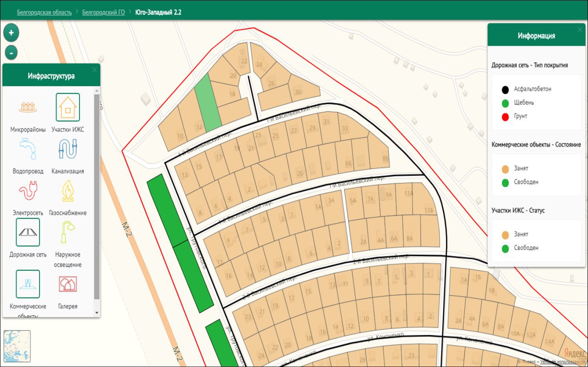Open Белгородская область breadcrumb link
Screen dimensions: 588x367
pyautogui.click(x=45, y=12)
